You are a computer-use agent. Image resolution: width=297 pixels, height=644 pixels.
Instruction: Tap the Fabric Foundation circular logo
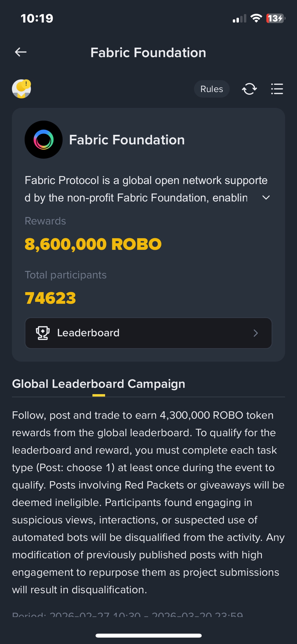(43, 140)
